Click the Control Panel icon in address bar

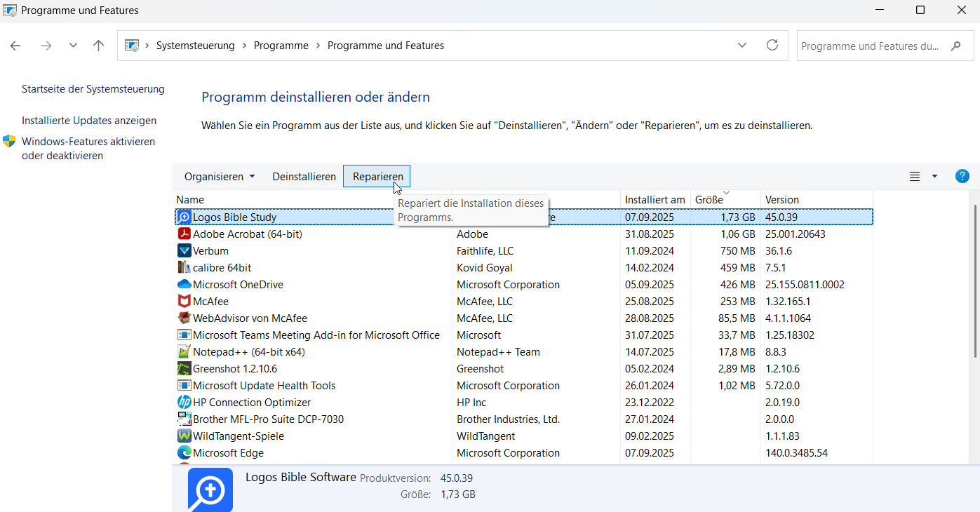click(x=132, y=46)
